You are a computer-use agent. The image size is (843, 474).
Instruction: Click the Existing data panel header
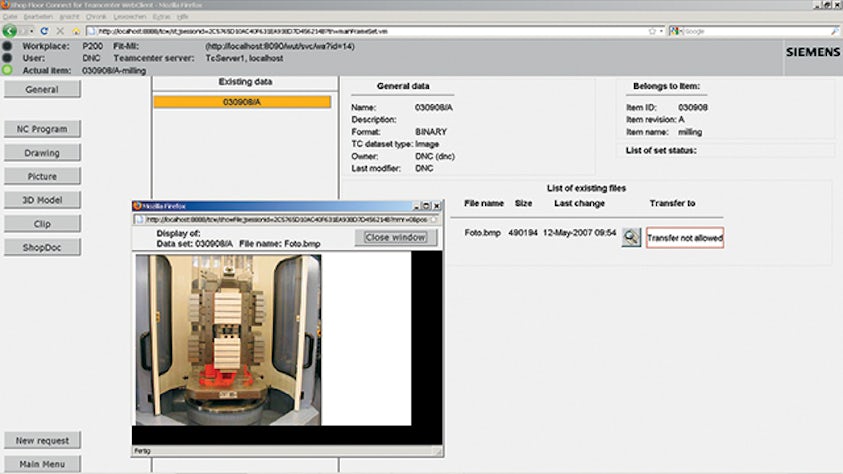[245, 82]
